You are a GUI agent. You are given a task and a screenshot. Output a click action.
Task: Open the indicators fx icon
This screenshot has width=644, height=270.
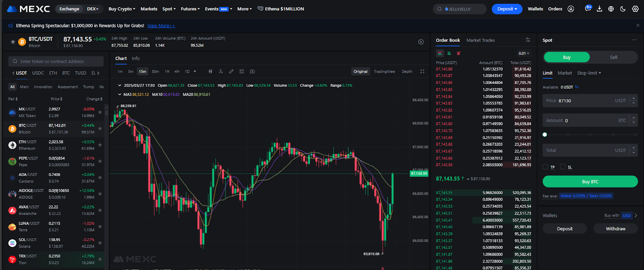point(221,72)
